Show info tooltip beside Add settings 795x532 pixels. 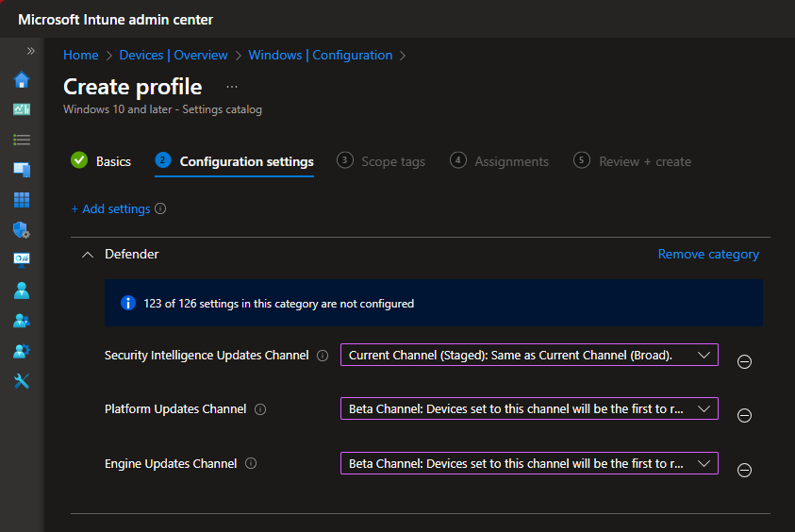[160, 208]
